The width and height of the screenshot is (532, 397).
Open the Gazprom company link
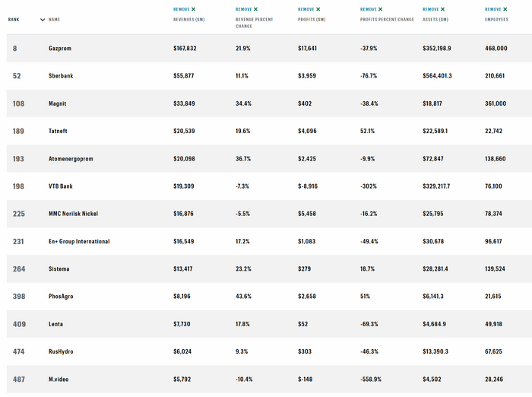click(59, 48)
